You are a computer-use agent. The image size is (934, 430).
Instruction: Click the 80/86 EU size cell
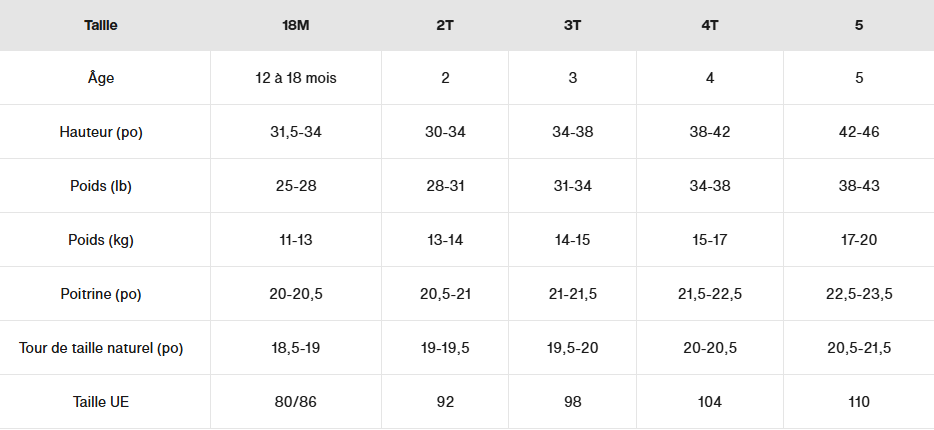pyautogui.click(x=295, y=402)
